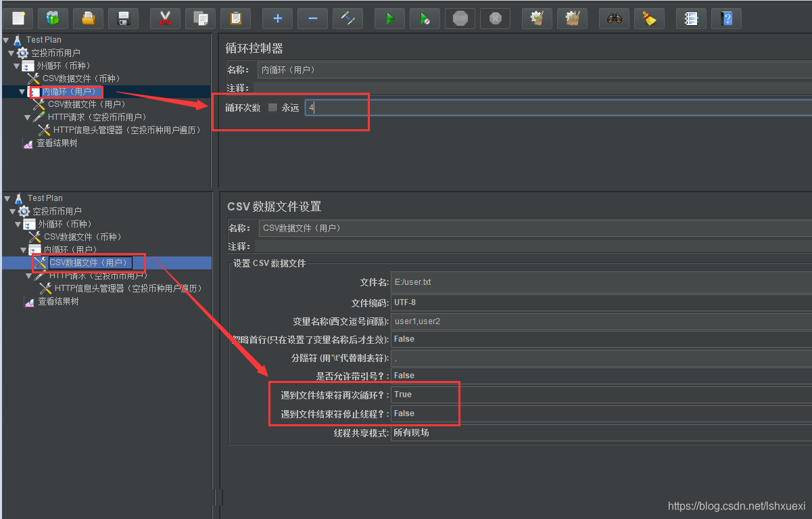Click the Shutdown threads icon

pyautogui.click(x=495, y=18)
